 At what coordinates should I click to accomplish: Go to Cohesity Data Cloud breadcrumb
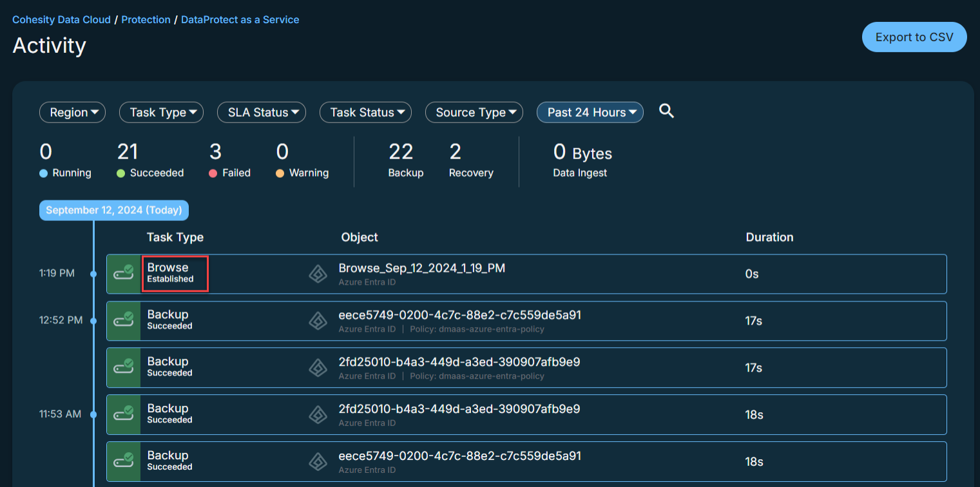coord(61,19)
